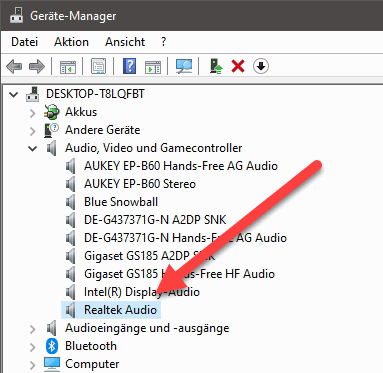Click the red X uninstall device icon
The image size is (383, 373).
[238, 66]
